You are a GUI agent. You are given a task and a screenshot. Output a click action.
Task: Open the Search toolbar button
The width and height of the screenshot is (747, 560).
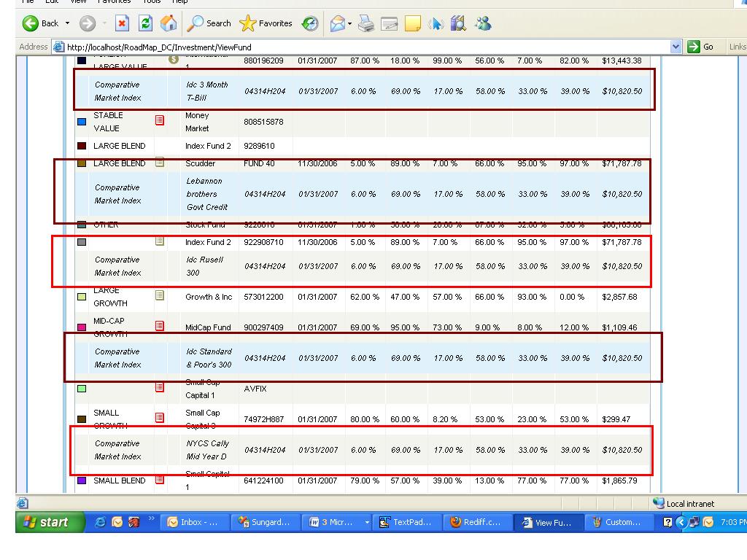(x=209, y=23)
